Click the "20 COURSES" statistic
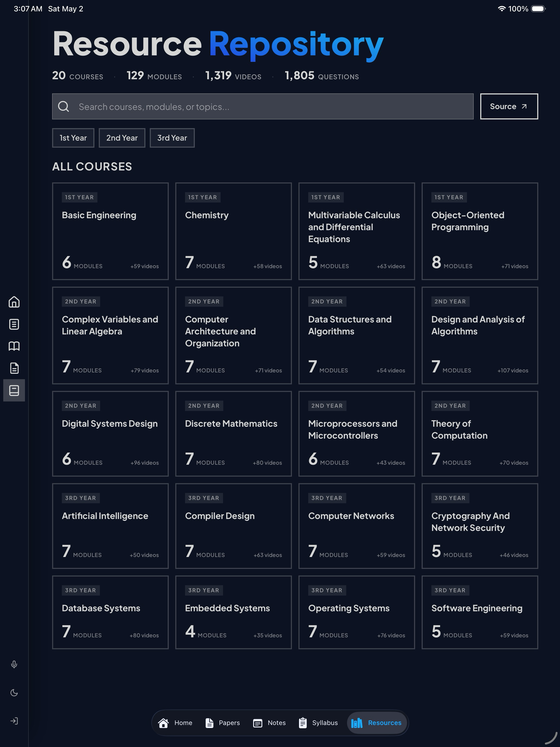The height and width of the screenshot is (747, 560). (x=78, y=75)
